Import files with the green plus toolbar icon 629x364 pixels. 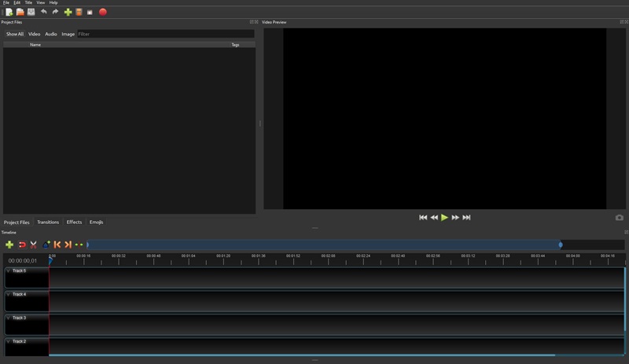pyautogui.click(x=68, y=12)
